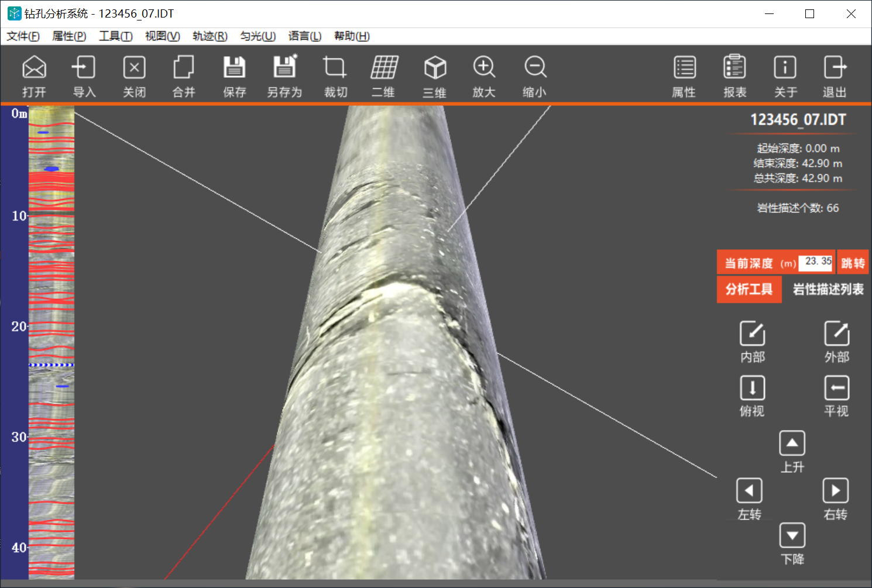Click the Save As (另存为) icon
872x588 pixels.
284,68
